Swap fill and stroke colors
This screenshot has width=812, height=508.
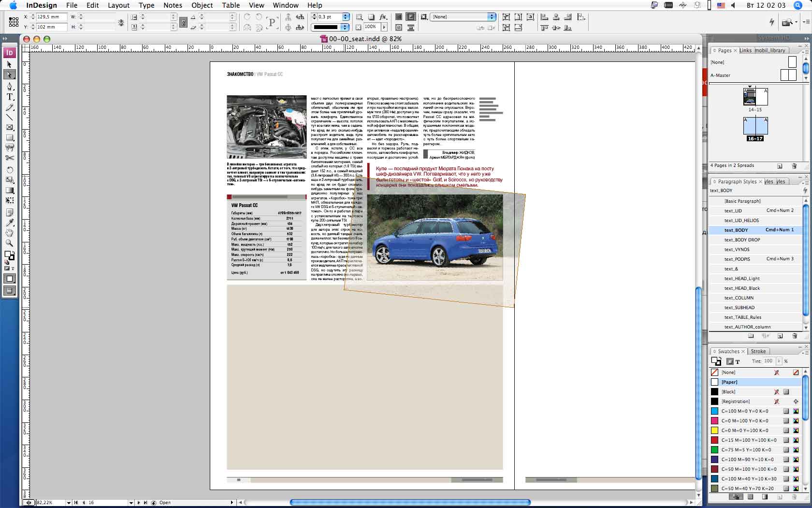[x=14, y=252]
